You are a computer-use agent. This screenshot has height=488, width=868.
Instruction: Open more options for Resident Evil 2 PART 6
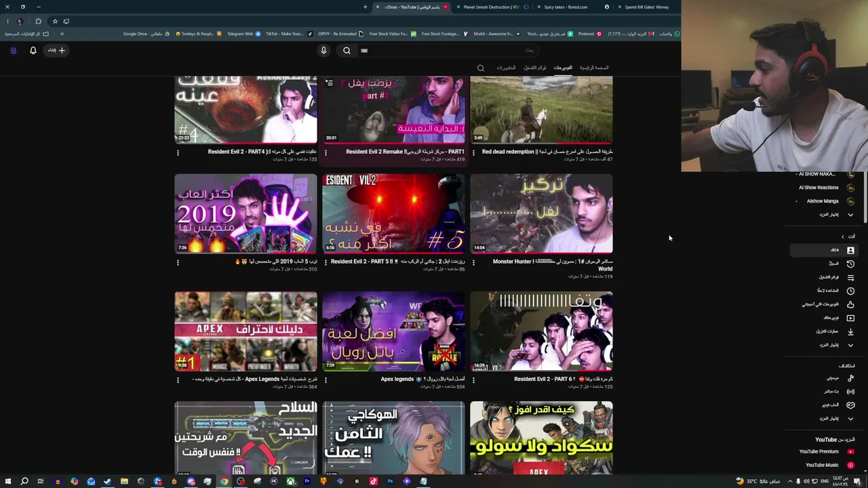tap(473, 380)
